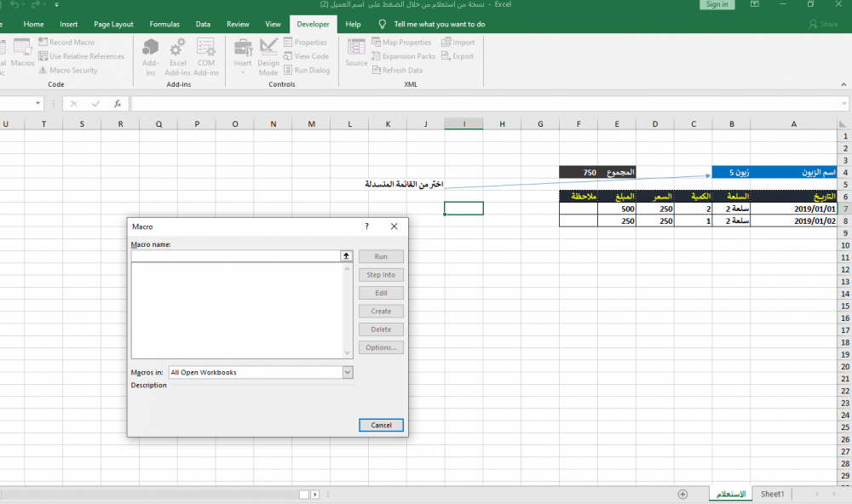
Task: Click XML Import
Action: click(458, 42)
